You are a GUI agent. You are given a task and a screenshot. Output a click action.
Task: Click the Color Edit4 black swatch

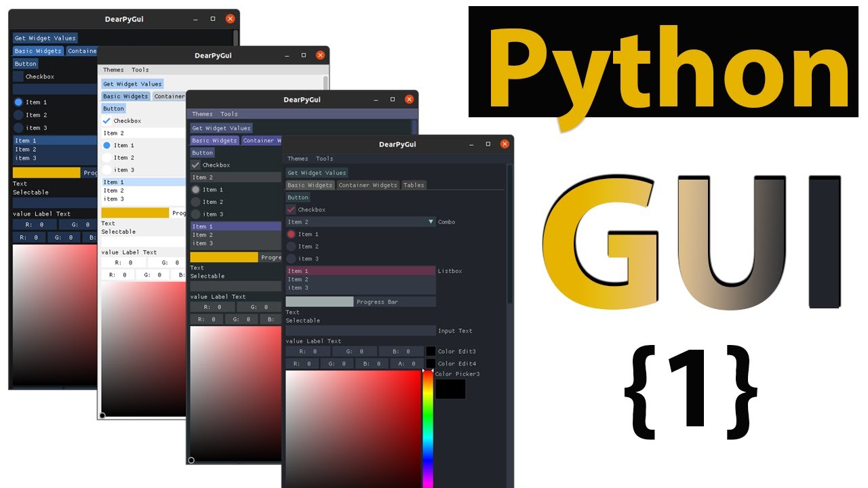(431, 363)
